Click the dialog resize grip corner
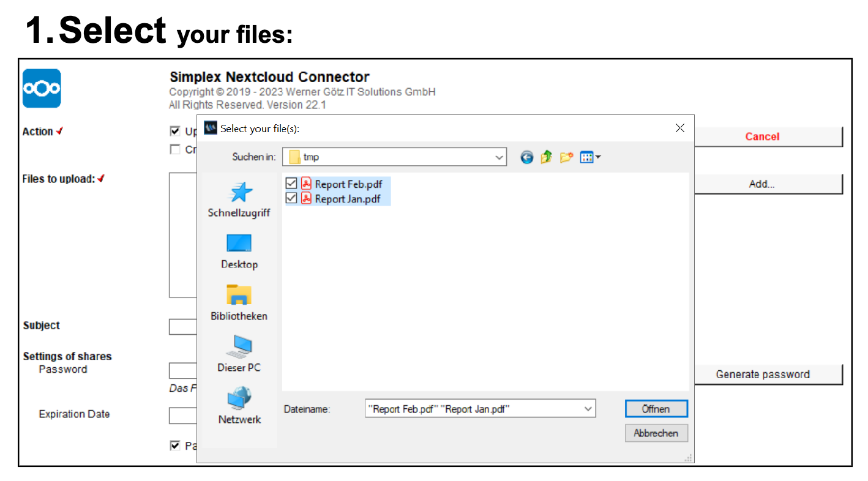The width and height of the screenshot is (868, 481). 688,457
